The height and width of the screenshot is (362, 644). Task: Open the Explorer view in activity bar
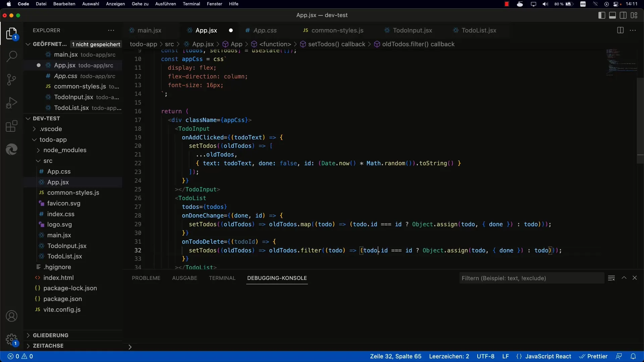[x=11, y=34]
